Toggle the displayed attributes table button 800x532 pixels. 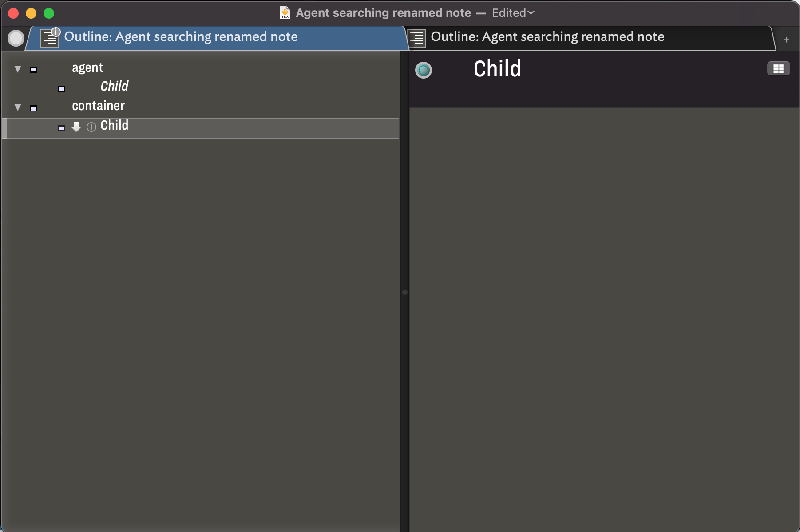click(779, 68)
